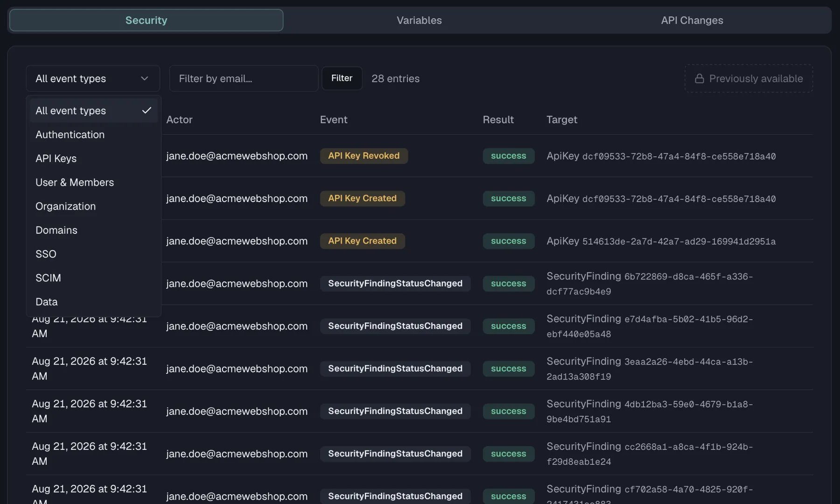Collapse the All event types dropdown
This screenshot has width=840, height=504.
coord(93,78)
